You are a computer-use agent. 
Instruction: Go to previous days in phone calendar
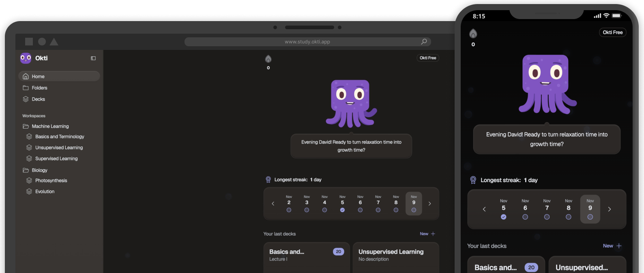pyautogui.click(x=484, y=209)
